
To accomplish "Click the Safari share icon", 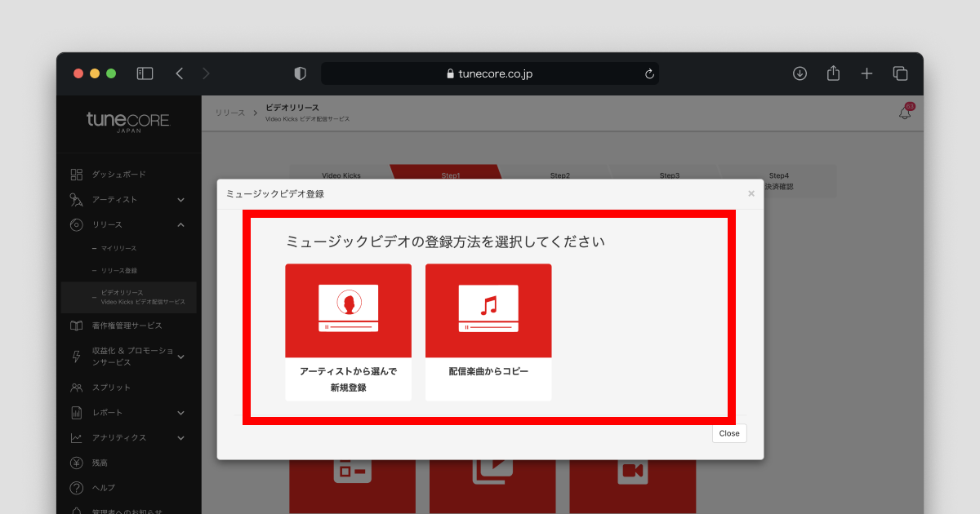I will point(833,73).
